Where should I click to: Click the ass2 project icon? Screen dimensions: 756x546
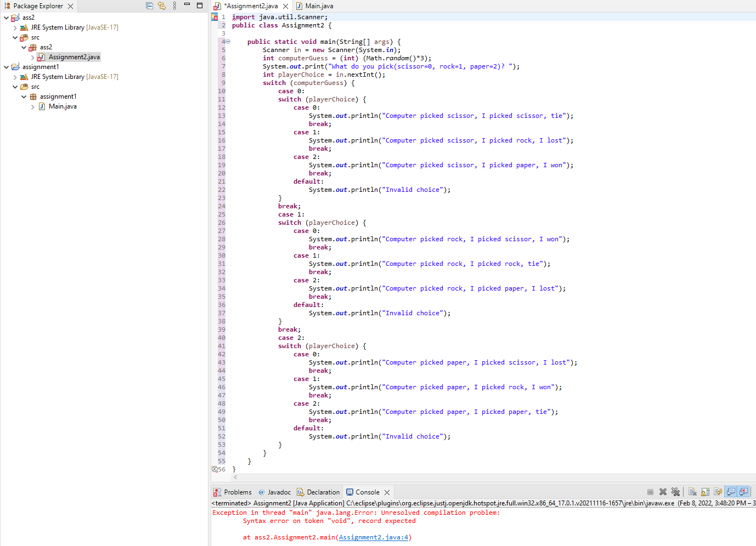[15, 18]
